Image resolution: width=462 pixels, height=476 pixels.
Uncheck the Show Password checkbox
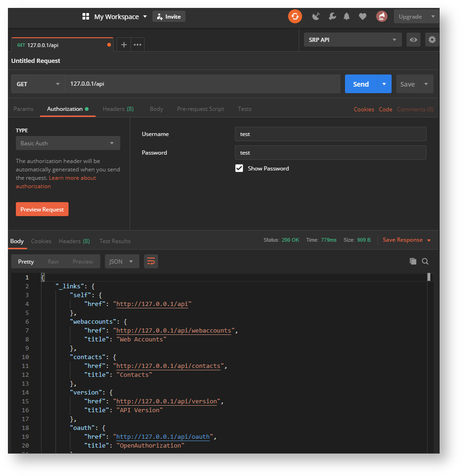coord(239,169)
